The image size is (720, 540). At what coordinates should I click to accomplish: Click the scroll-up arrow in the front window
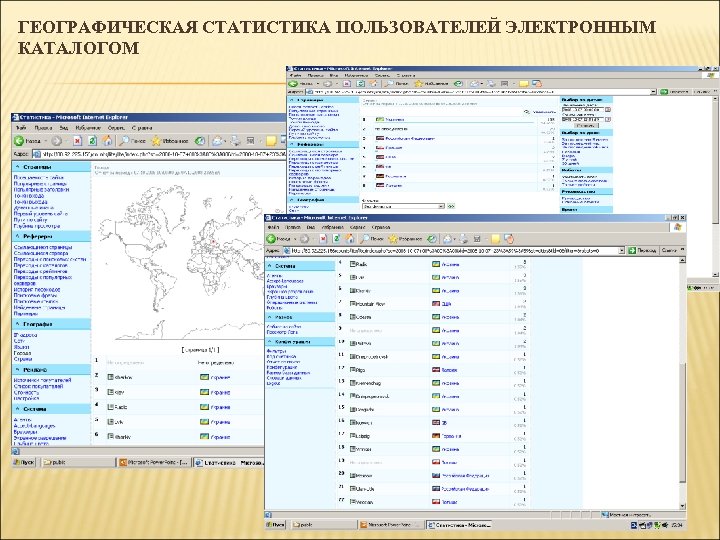(x=682, y=260)
